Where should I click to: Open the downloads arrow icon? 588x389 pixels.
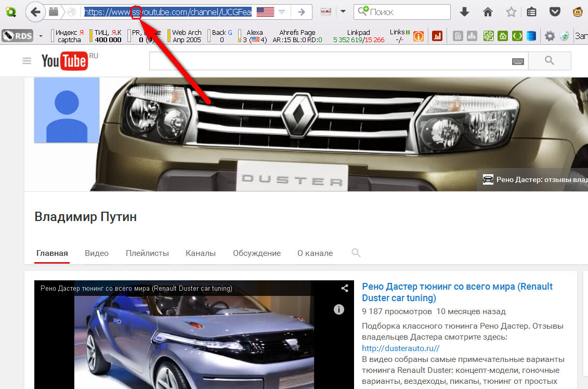click(465, 11)
